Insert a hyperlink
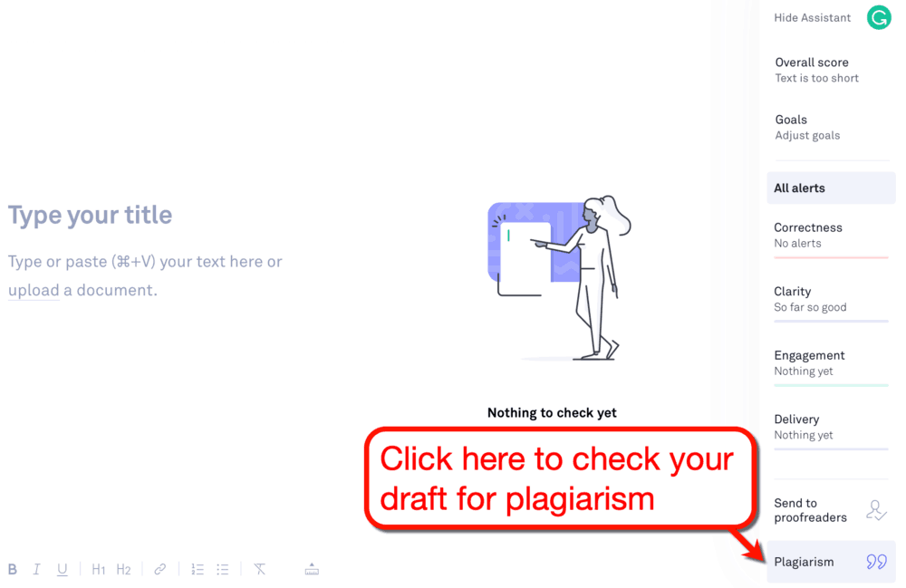The image size is (906, 588). [x=159, y=569]
